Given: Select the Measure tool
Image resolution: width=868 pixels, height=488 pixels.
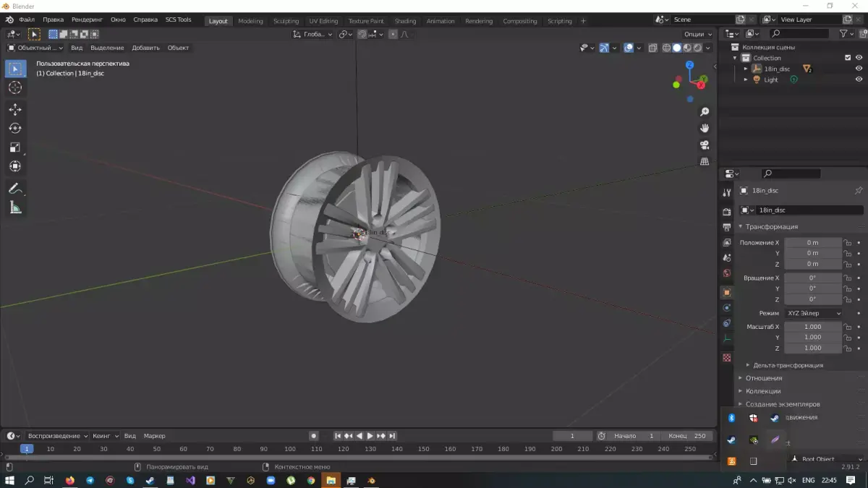Looking at the screenshot, I should click(x=15, y=208).
